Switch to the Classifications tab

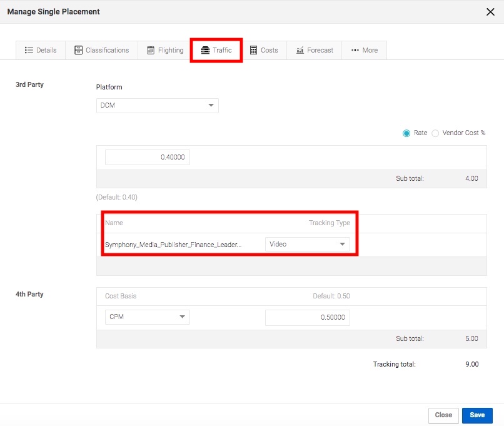pos(101,50)
